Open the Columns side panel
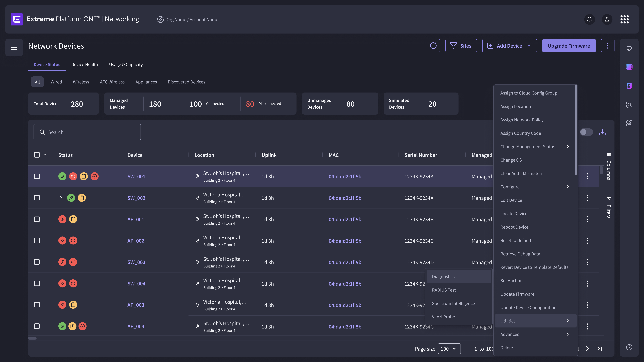Image resolution: width=644 pixels, height=362 pixels. [609, 167]
